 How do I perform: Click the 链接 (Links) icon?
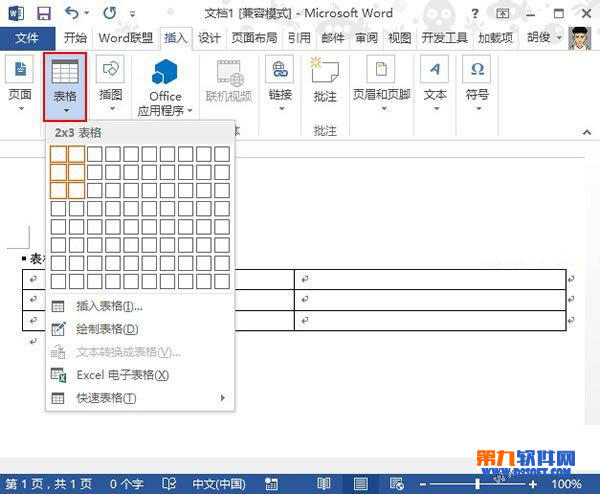tap(280, 80)
